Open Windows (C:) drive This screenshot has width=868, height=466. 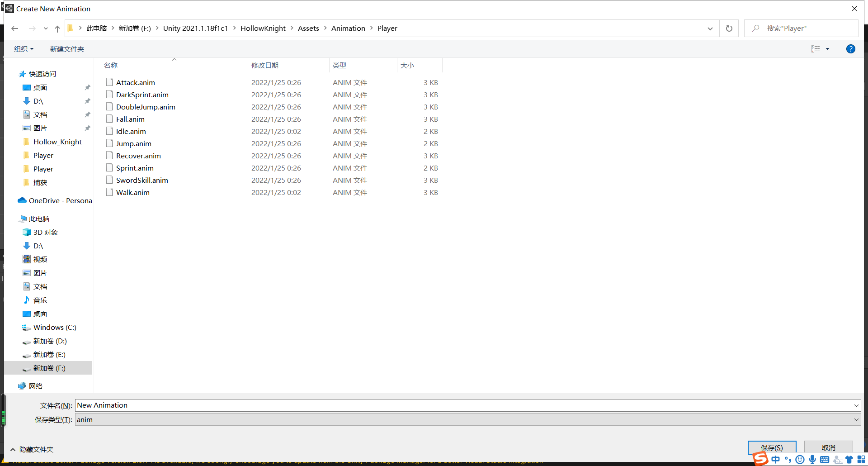coord(54,327)
